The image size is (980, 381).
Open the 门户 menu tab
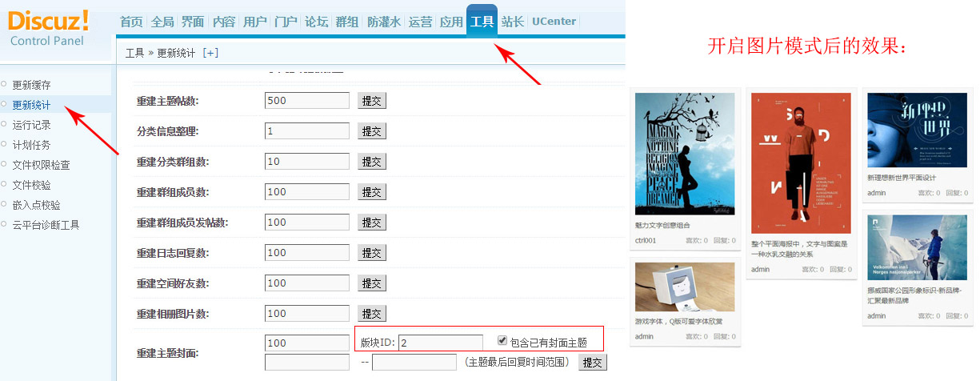tap(286, 22)
